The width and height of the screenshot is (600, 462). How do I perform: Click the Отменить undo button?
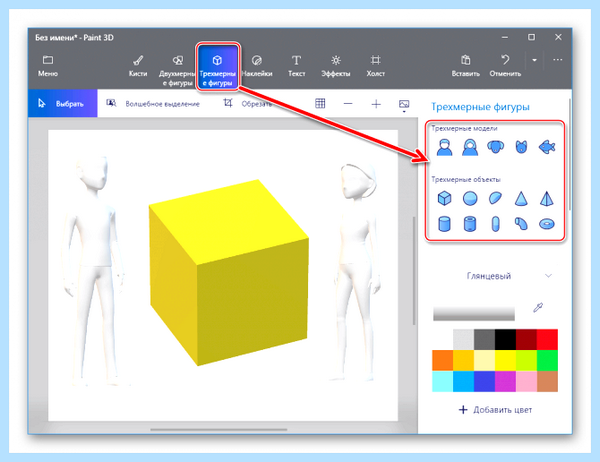[x=505, y=65]
